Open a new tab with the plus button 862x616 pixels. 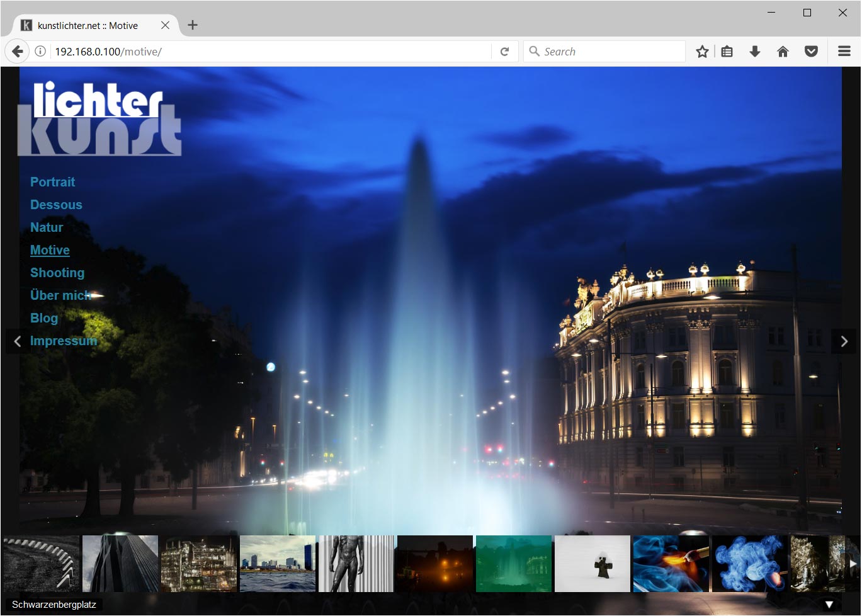click(193, 25)
